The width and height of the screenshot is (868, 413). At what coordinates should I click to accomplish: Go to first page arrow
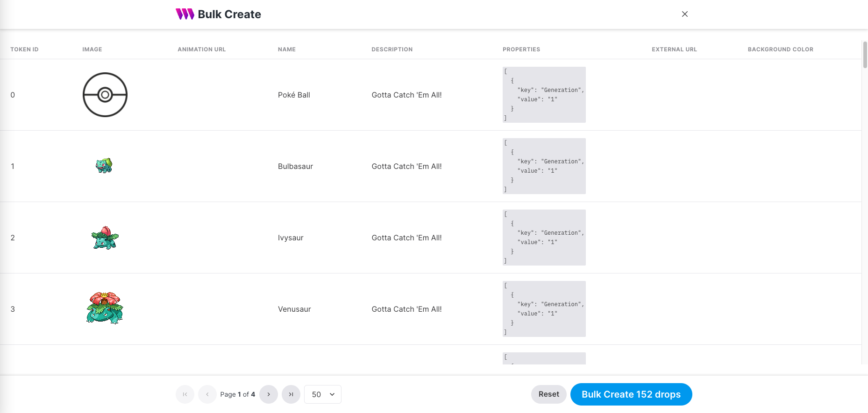click(x=185, y=394)
